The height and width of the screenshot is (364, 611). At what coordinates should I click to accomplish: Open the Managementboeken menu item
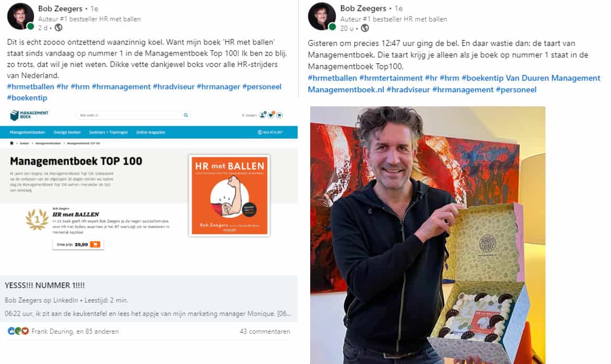pos(27,133)
